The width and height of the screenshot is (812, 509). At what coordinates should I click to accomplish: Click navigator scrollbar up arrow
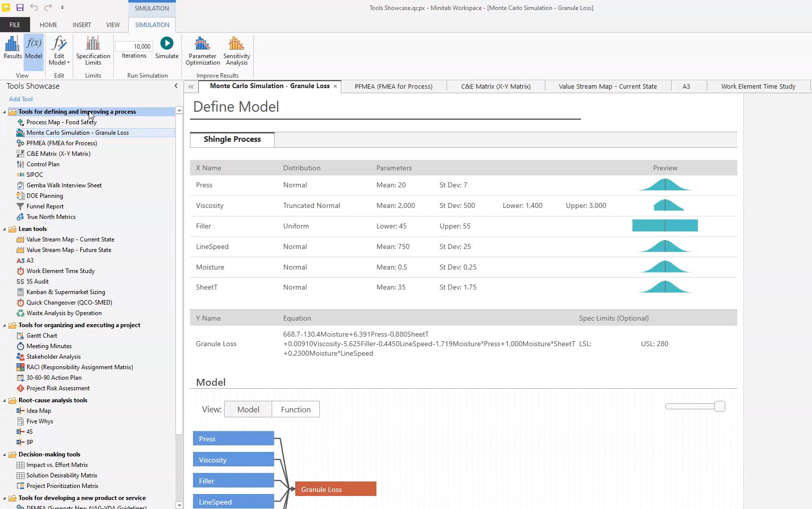(179, 110)
